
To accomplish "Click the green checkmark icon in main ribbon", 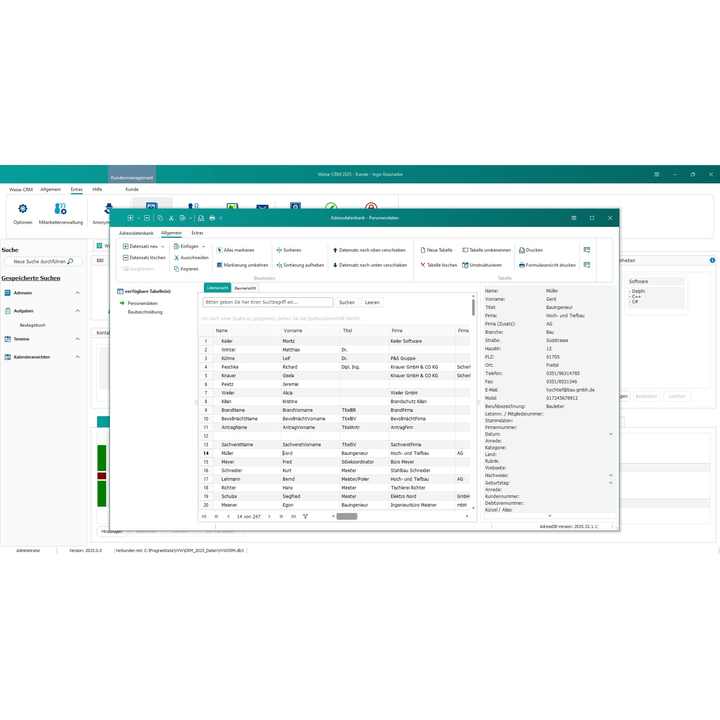I will click(x=331, y=206).
